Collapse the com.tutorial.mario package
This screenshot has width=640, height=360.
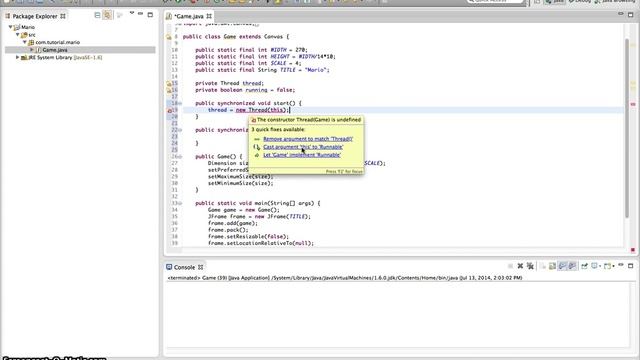click(24, 42)
